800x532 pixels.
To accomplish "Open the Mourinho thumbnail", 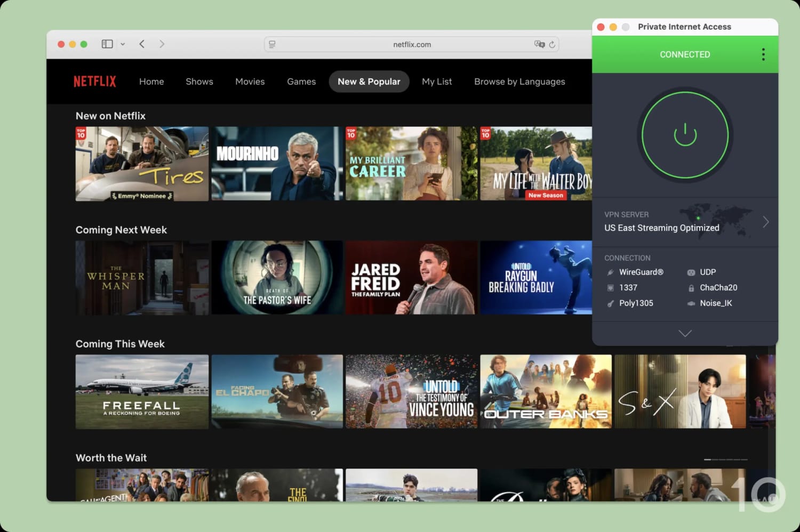I will (277, 164).
